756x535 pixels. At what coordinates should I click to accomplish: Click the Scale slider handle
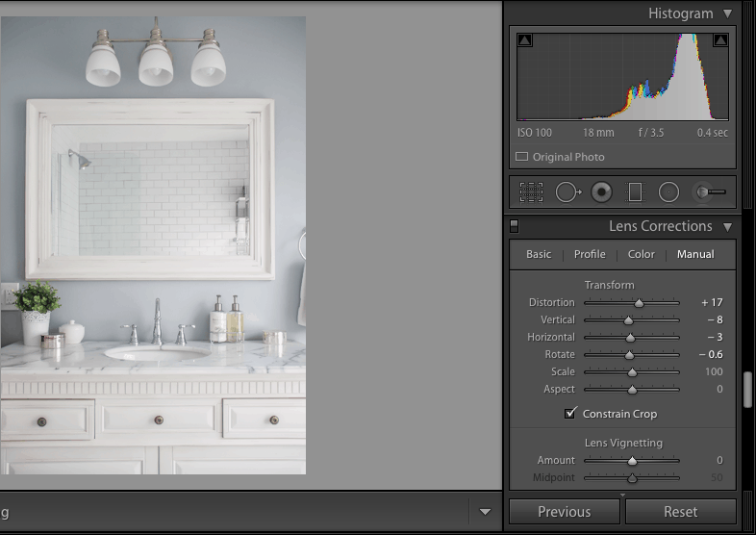click(632, 372)
